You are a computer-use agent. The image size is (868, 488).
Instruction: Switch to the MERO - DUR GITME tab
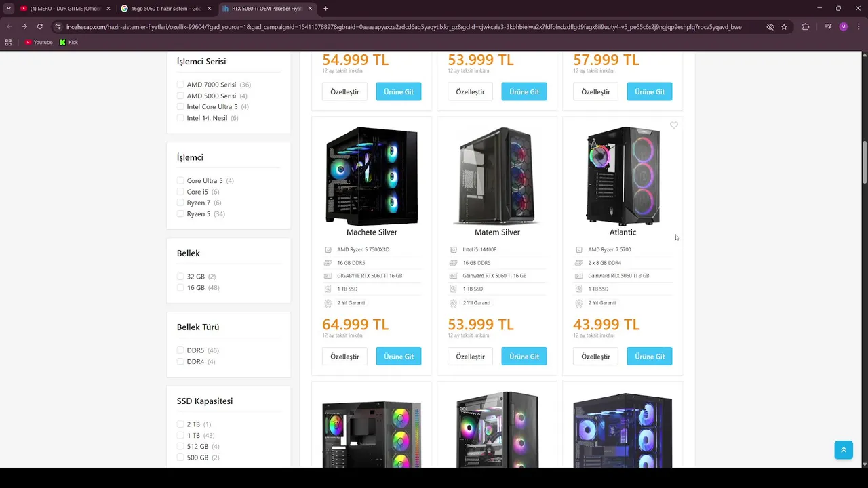(65, 9)
